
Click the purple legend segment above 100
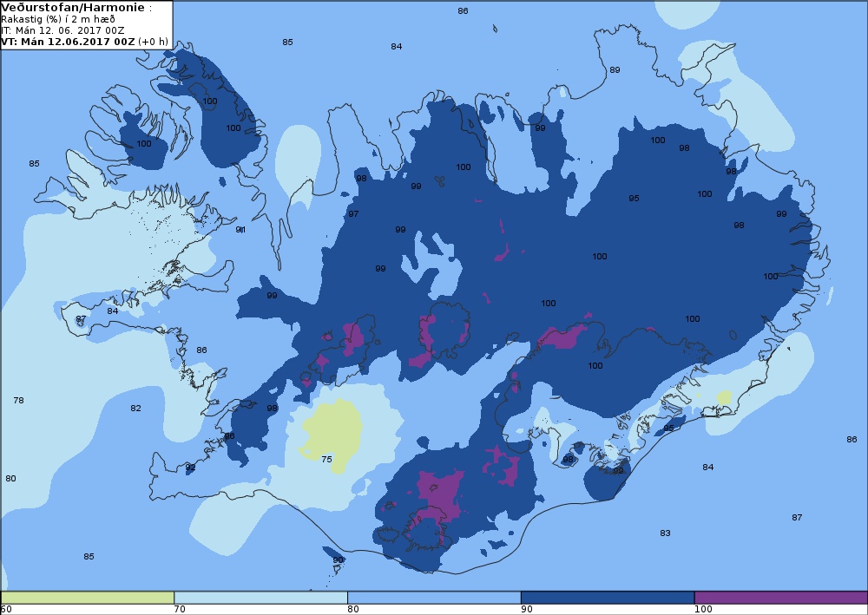pos(781,598)
